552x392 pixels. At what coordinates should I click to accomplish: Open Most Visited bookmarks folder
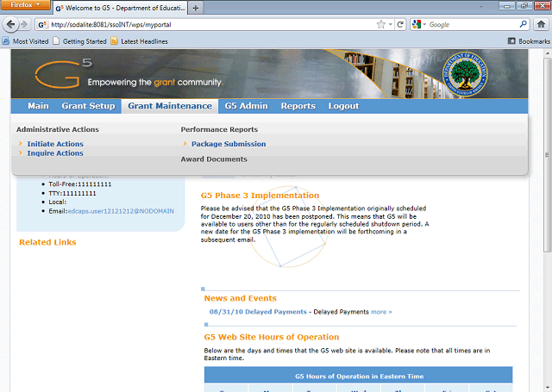point(25,41)
